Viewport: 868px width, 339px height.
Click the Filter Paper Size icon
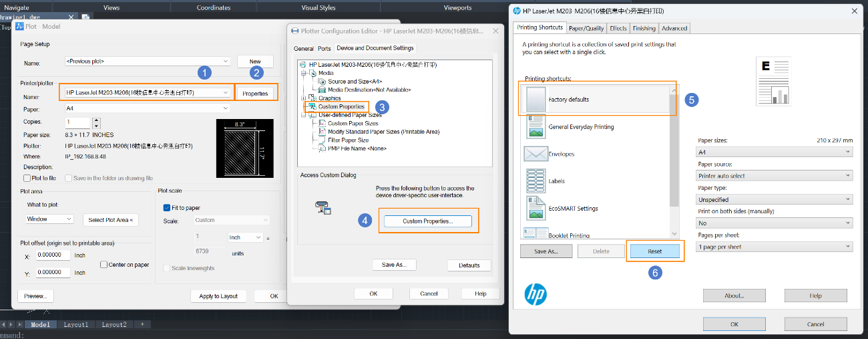(322, 140)
